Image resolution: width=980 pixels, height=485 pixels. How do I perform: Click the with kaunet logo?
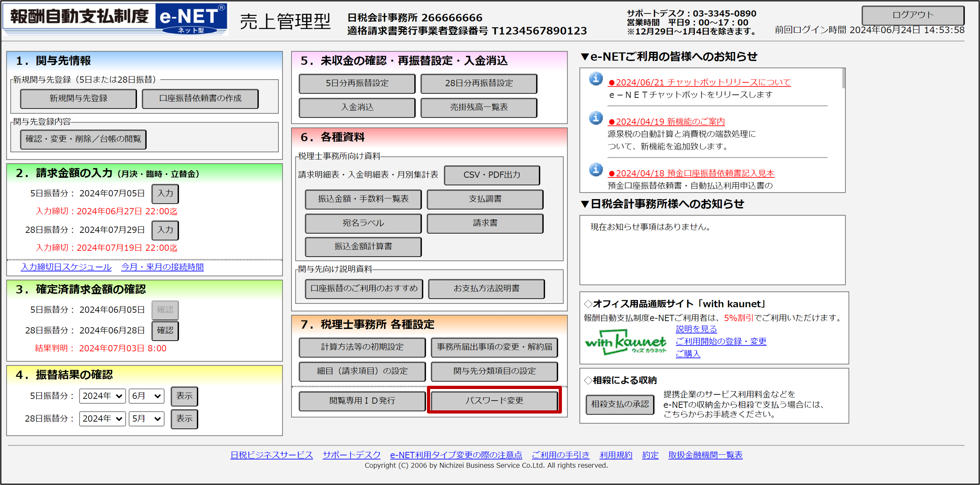point(625,343)
